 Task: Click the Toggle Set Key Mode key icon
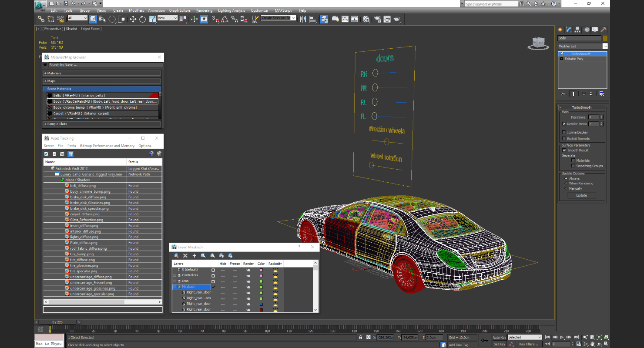pyautogui.click(x=484, y=340)
